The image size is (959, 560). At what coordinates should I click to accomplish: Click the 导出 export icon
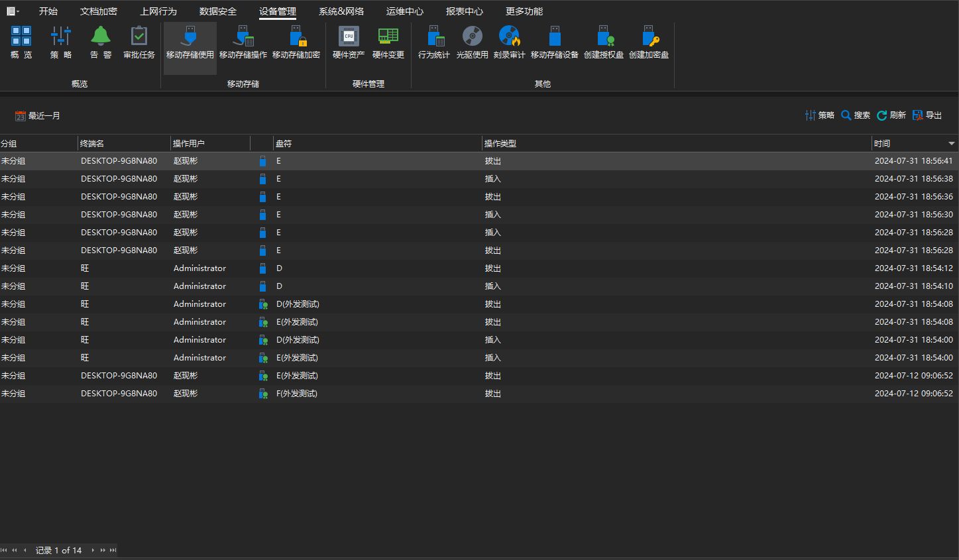coord(918,115)
